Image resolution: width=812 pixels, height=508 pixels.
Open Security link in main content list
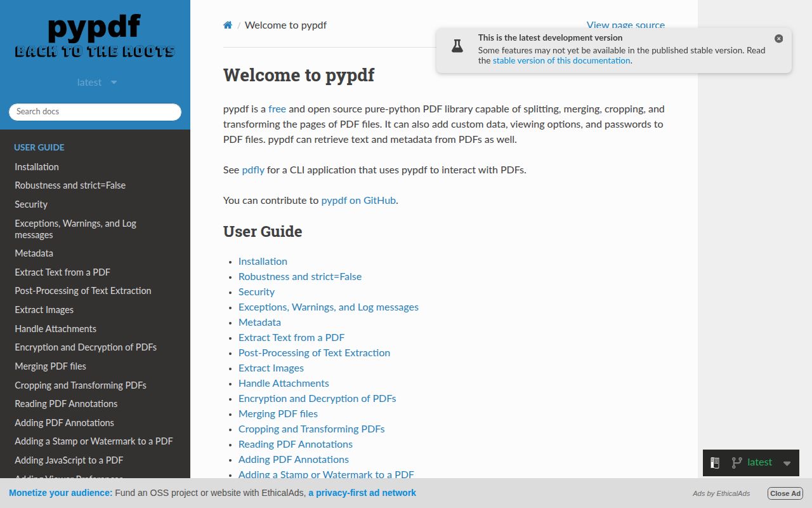click(256, 292)
